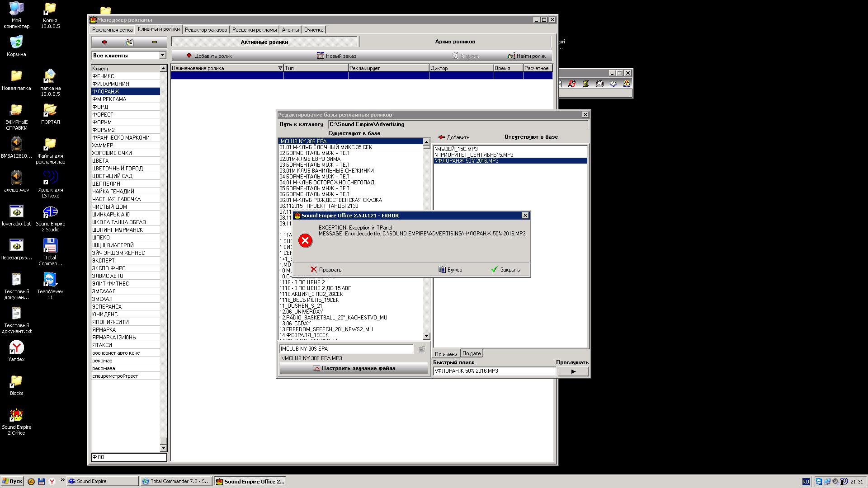This screenshot has width=868, height=488.
Task: Click the Прервать button in error dialog
Action: tap(325, 269)
